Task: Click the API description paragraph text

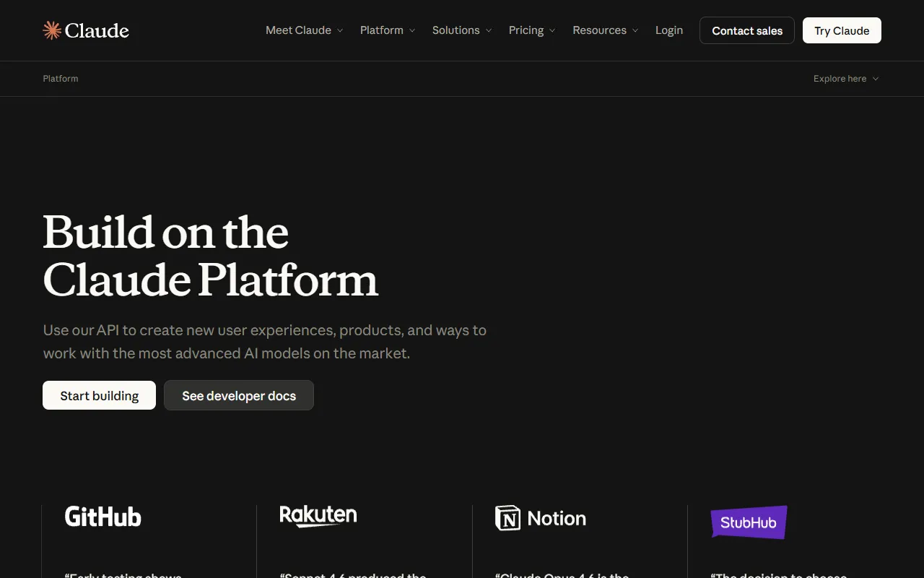Action: [x=264, y=342]
